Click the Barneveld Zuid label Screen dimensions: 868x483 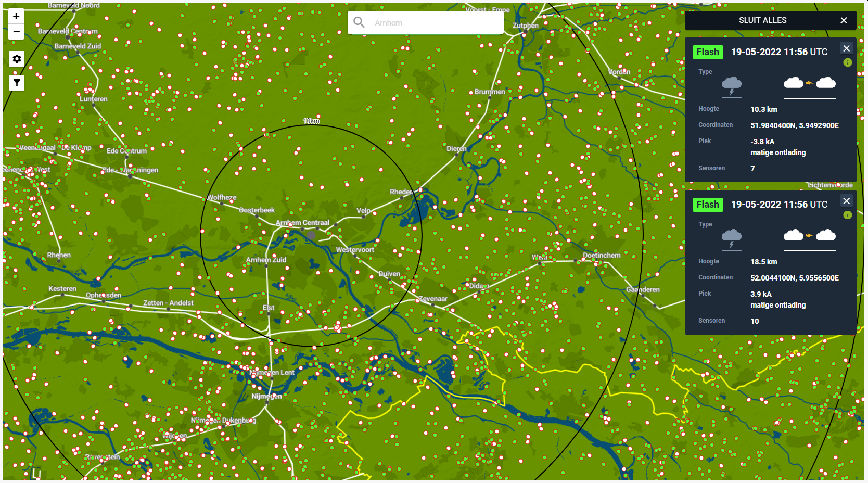click(78, 46)
